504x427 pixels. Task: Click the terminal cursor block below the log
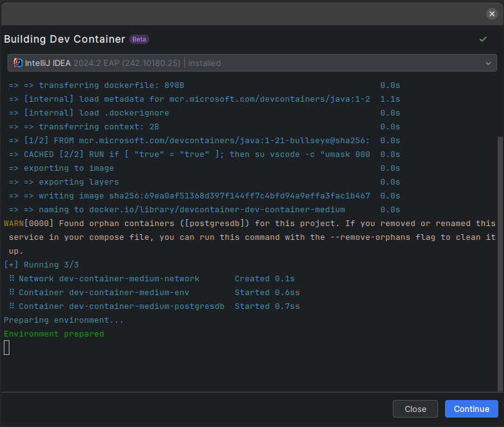7,348
